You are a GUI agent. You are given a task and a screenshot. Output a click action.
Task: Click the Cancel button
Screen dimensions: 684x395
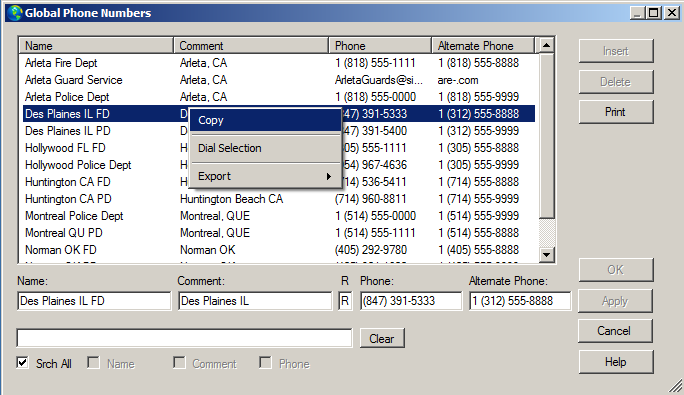(x=616, y=331)
